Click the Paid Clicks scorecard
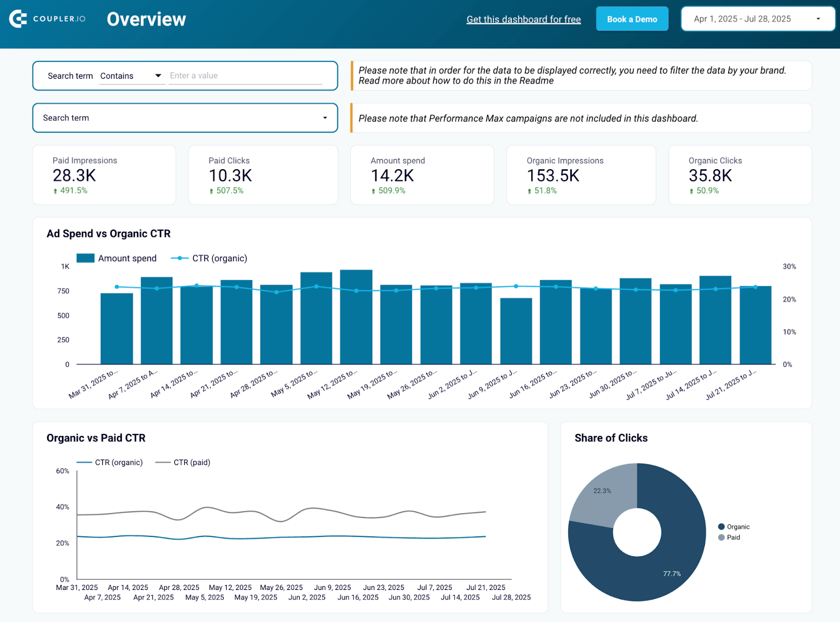 262,175
